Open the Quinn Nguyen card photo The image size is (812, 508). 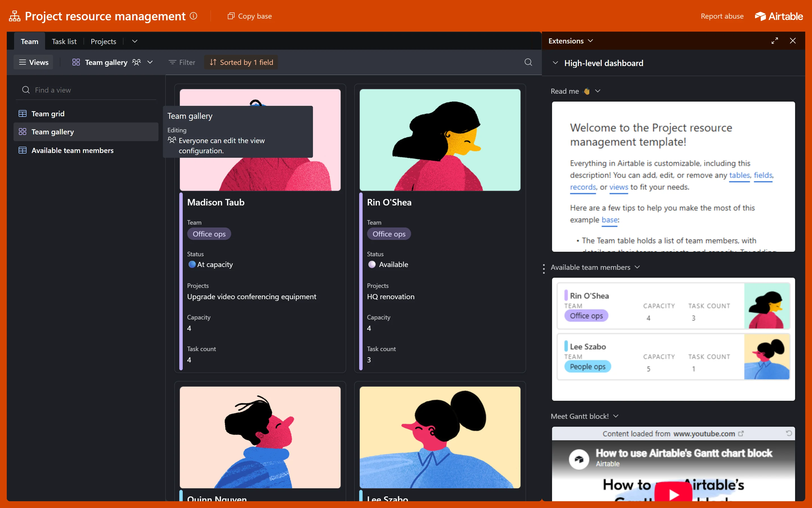click(260, 437)
